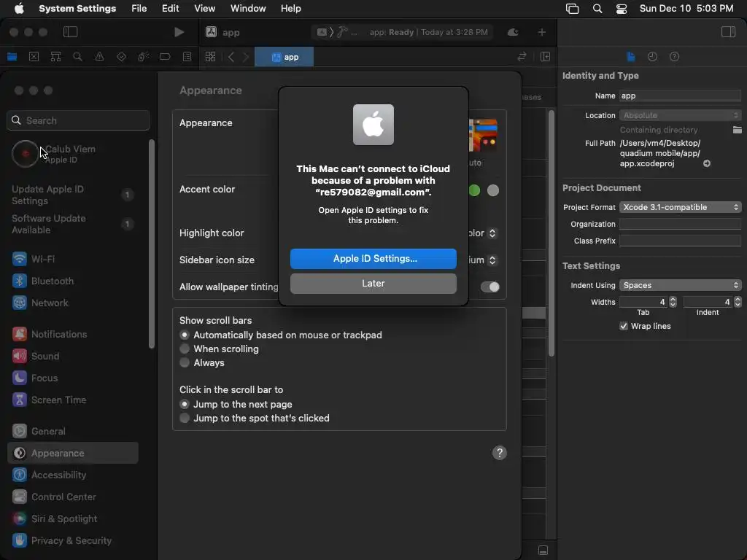Open Control Center in menu bar
Image resolution: width=747 pixels, height=560 pixels.
[622, 9]
